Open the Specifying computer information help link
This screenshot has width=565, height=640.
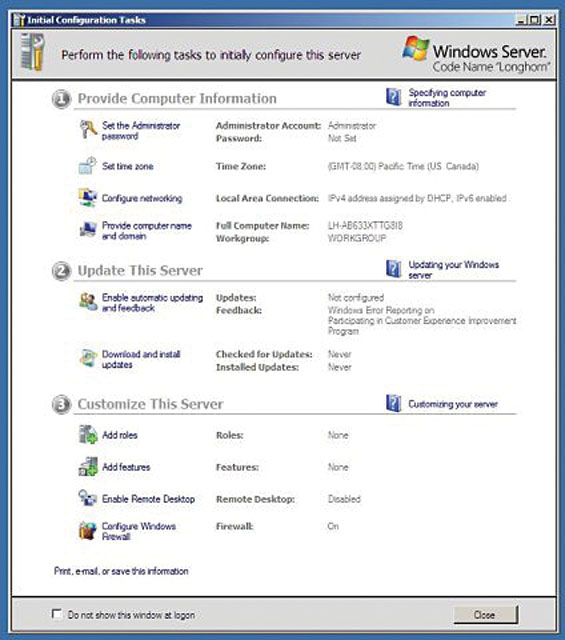(x=447, y=98)
